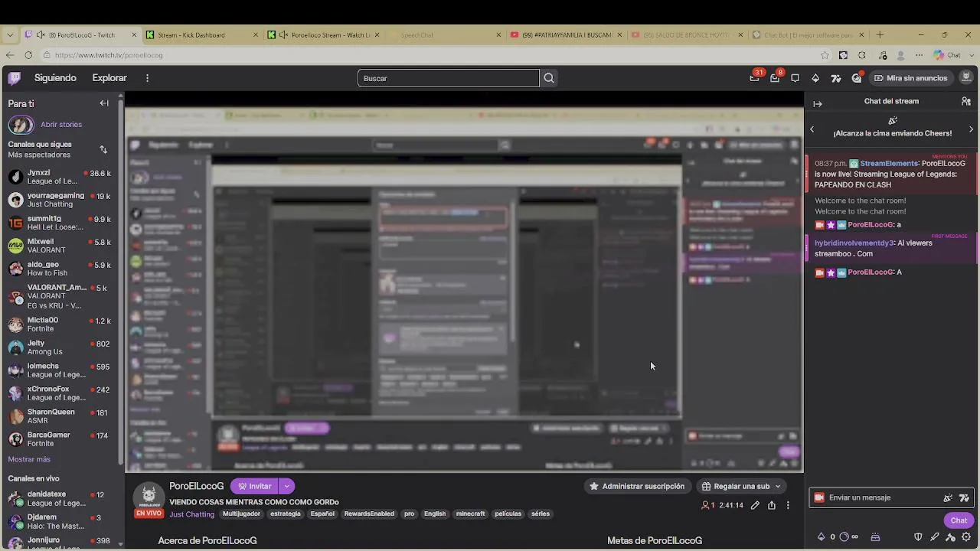Click the Invitar button
The image size is (980, 551).
(254, 486)
